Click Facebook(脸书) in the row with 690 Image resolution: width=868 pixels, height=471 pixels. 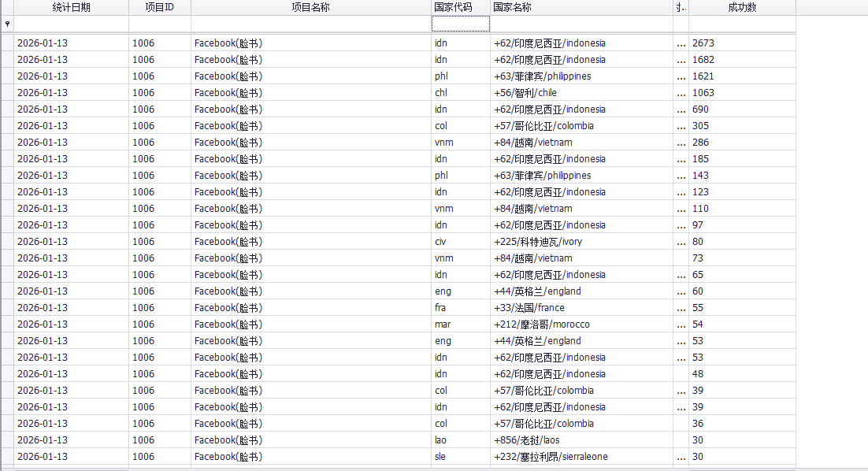310,109
